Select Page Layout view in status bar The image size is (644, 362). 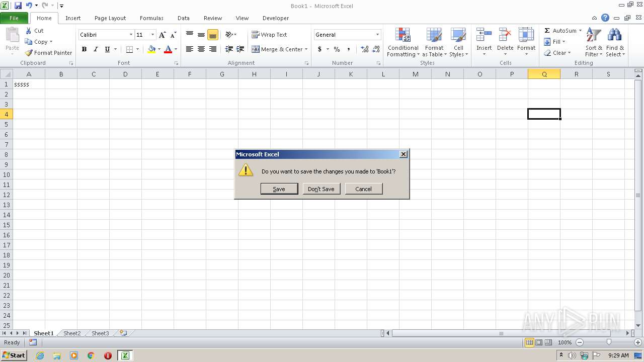[539, 342]
